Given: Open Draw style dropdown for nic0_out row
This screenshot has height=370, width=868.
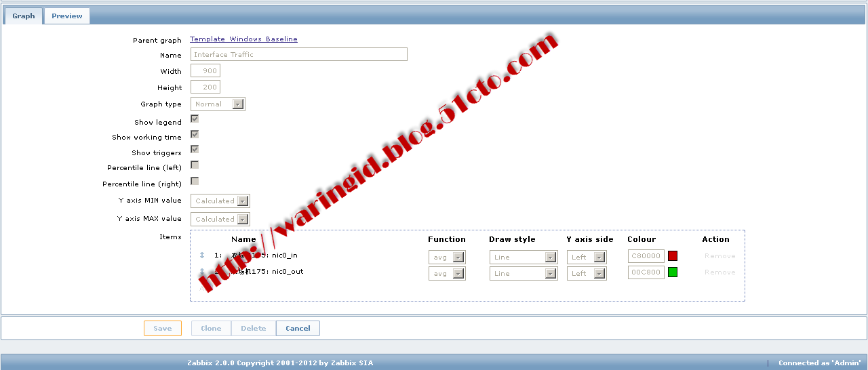Looking at the screenshot, I should (524, 273).
